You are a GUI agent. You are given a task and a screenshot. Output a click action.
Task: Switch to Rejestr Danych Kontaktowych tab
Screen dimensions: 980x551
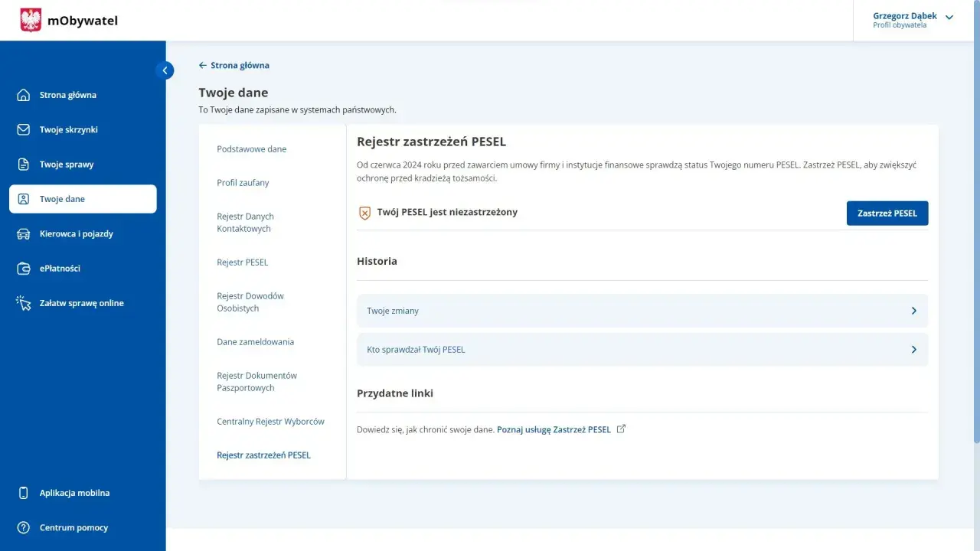(x=245, y=223)
